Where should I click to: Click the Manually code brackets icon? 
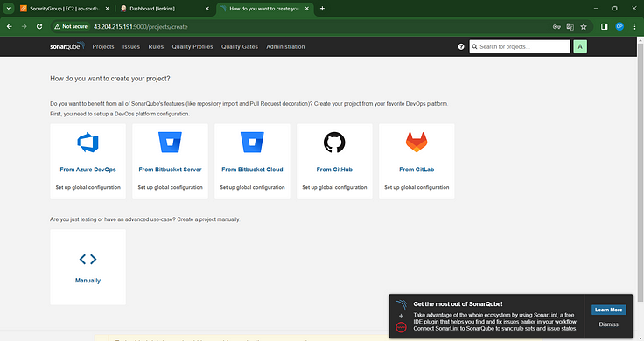click(87, 259)
